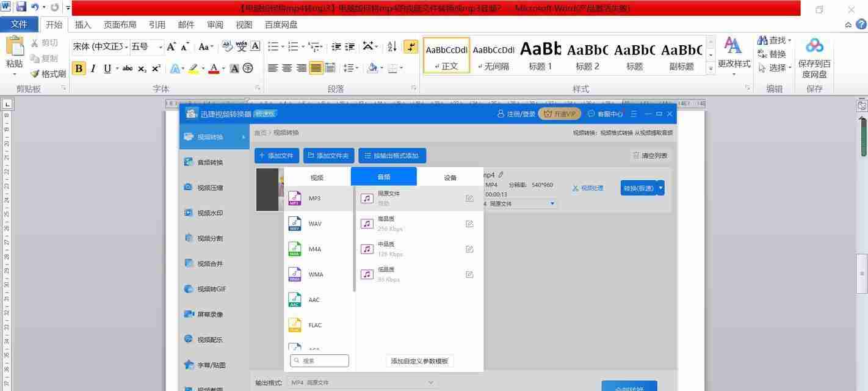The width and height of the screenshot is (868, 391).
Task: Toggle justified paragraph alignment
Action: tap(316, 68)
